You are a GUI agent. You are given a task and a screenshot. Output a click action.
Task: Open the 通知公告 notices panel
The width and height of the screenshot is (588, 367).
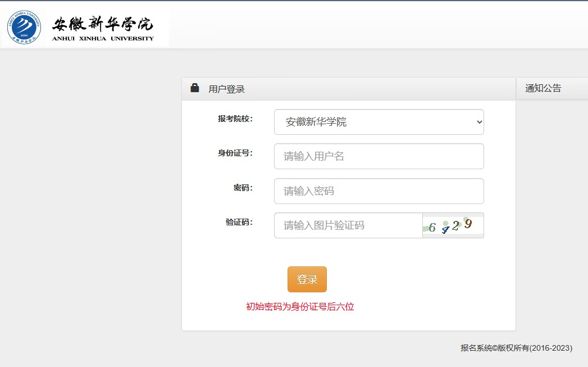click(x=543, y=88)
